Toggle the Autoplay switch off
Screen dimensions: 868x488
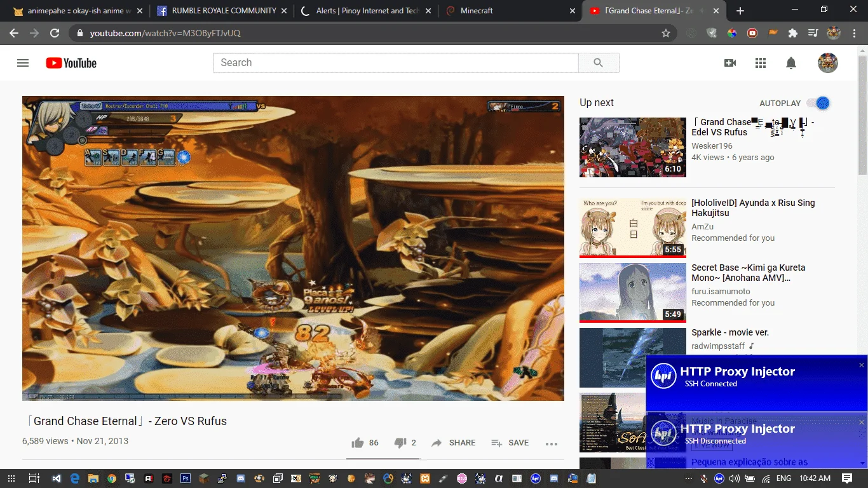pyautogui.click(x=818, y=103)
